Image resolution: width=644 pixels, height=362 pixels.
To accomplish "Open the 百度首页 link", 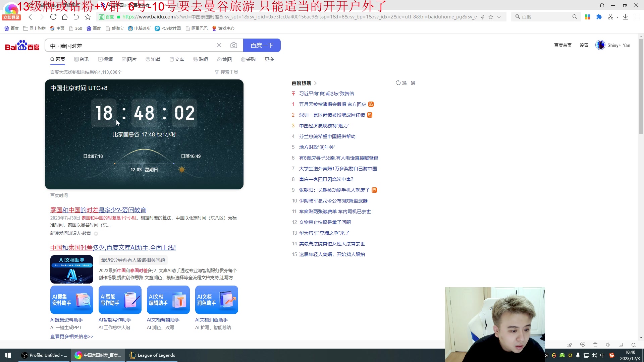I will click(563, 45).
